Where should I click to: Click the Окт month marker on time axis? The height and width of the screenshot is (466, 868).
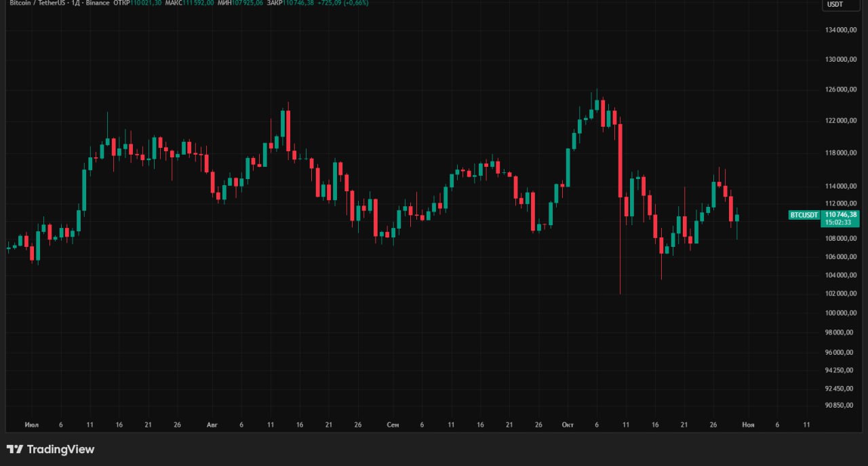tap(568, 425)
